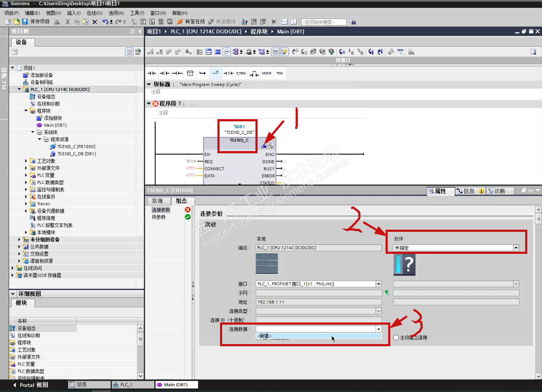Screen dimensions: 542x392
Task: Click the Save project disk icon
Action: 25,22
